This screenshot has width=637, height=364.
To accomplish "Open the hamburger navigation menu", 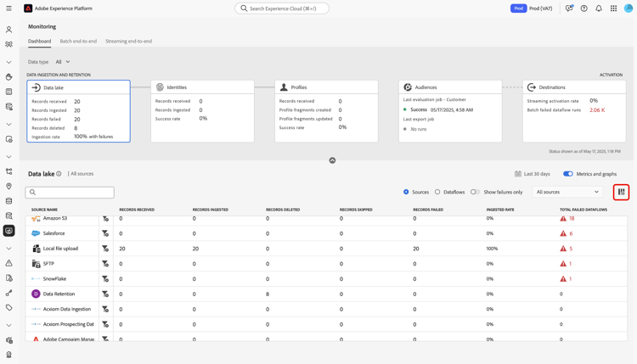I will (8, 8).
